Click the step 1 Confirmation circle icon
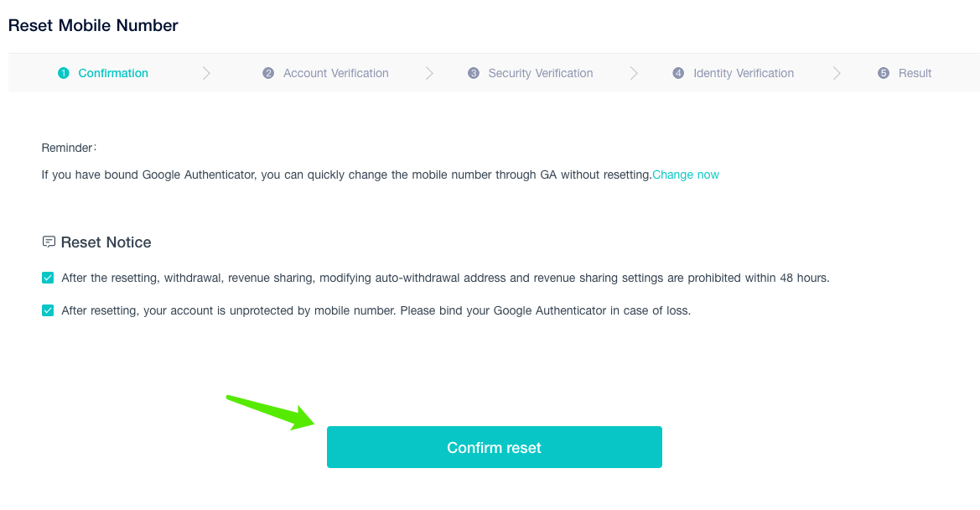Image resolution: width=980 pixels, height=510 pixels. pos(63,73)
